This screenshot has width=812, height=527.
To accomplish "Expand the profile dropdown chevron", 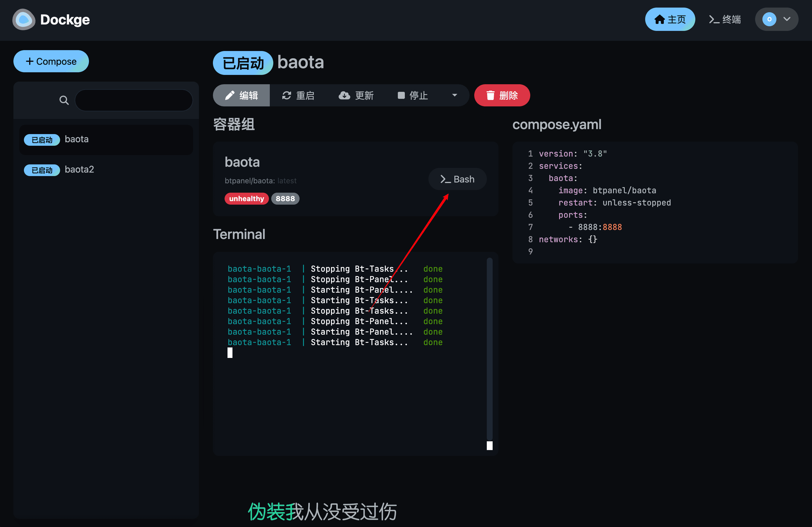I will (x=787, y=20).
